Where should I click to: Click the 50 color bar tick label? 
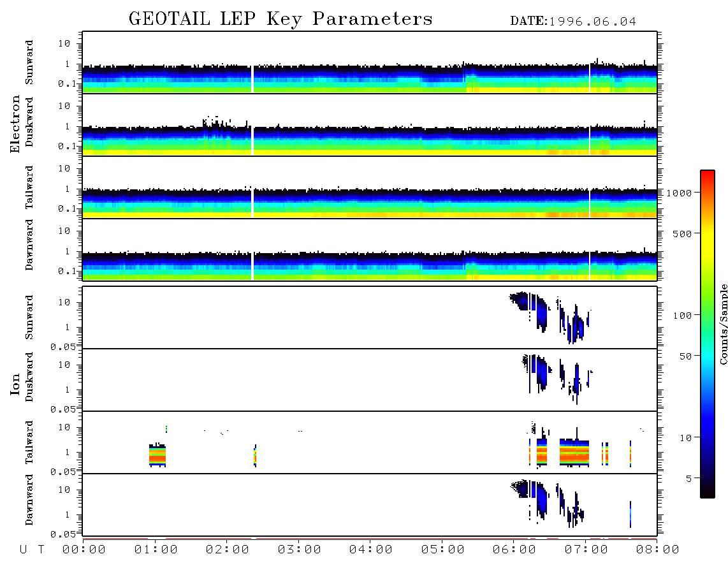[x=685, y=356]
